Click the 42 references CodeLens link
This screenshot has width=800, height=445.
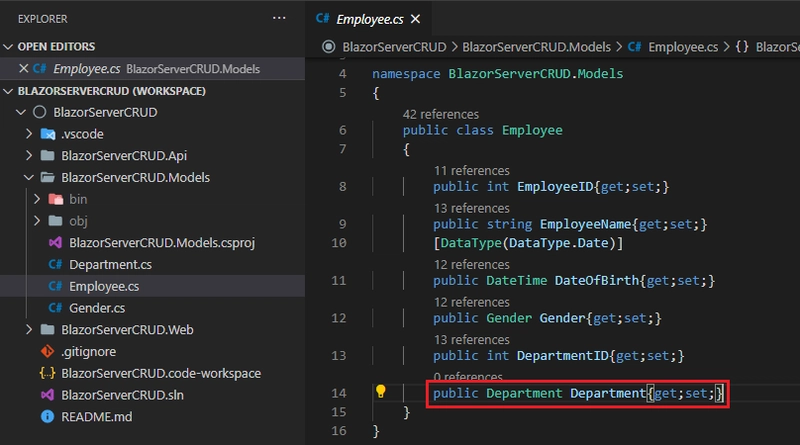coord(440,114)
